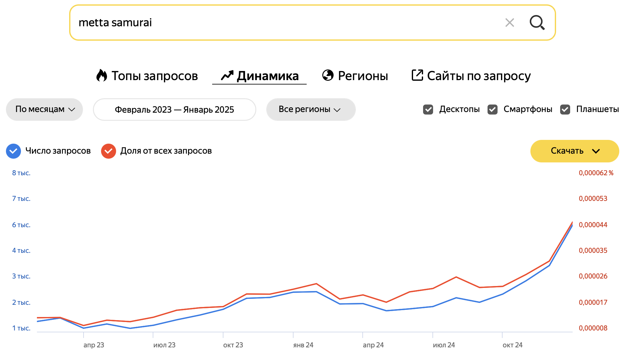Toggle the blue Число запросов series
644x358 pixels.
point(13,151)
